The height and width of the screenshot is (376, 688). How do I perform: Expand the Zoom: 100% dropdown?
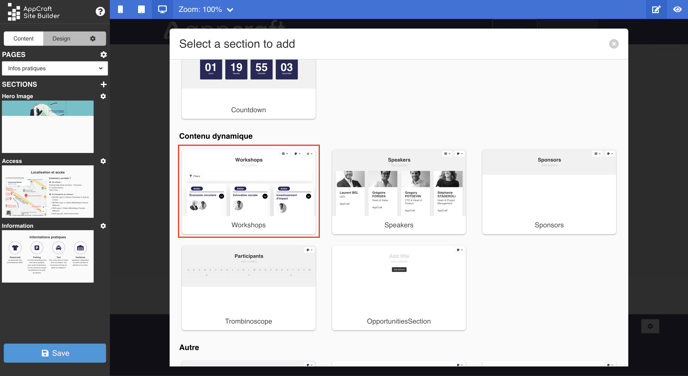point(206,9)
